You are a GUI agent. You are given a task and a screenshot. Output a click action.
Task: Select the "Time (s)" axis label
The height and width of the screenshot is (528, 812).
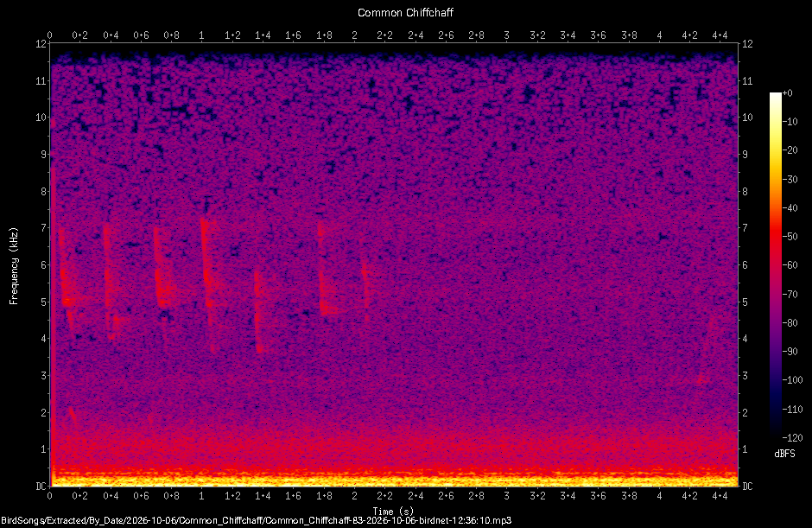(x=394, y=512)
